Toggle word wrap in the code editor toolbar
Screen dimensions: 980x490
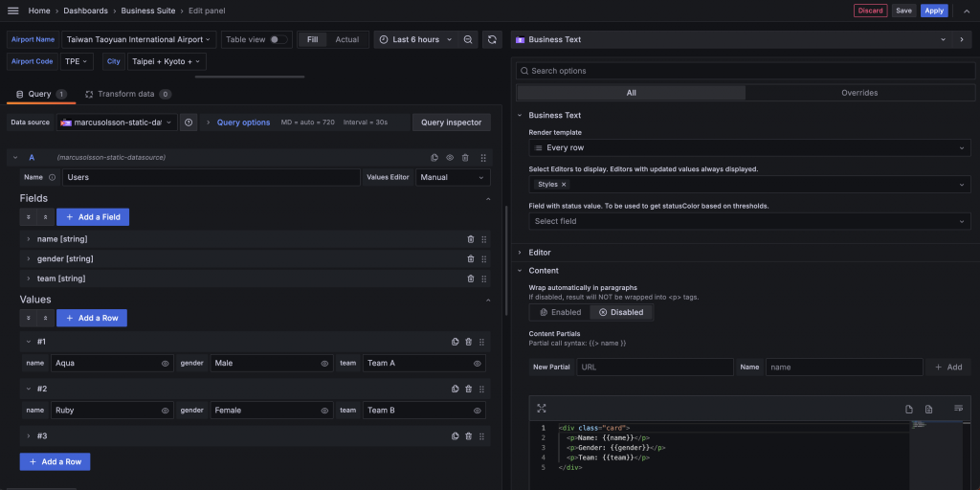point(958,409)
